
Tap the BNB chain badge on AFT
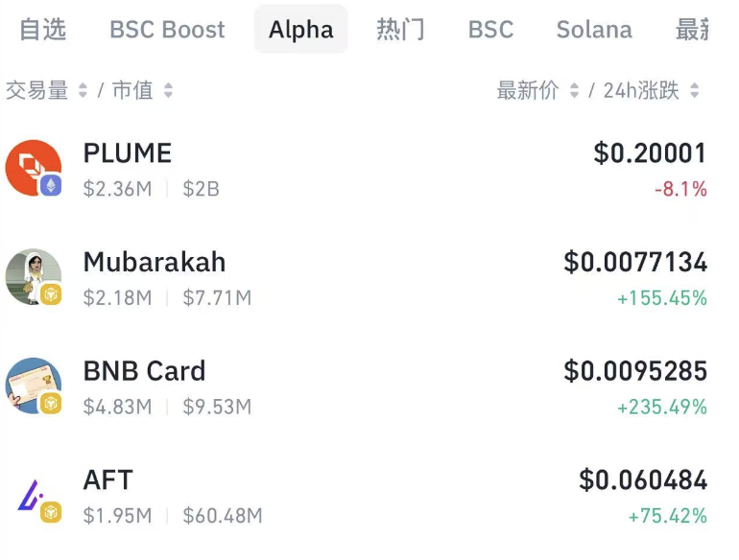(51, 512)
